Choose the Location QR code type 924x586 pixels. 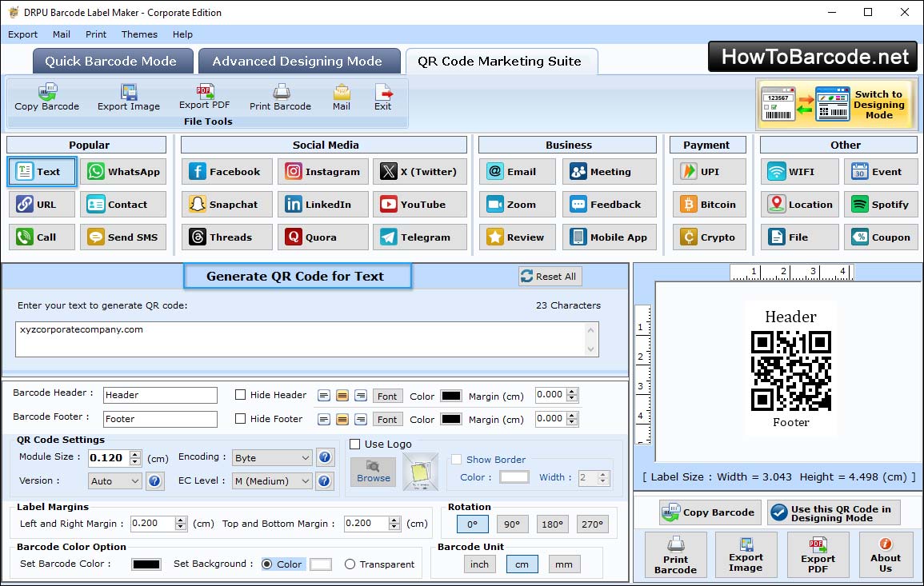pos(799,205)
